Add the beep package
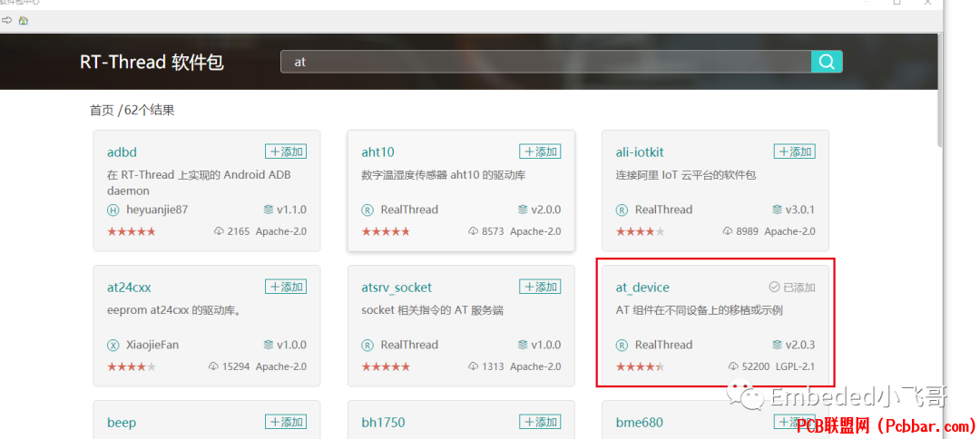980x439 pixels. [286, 422]
